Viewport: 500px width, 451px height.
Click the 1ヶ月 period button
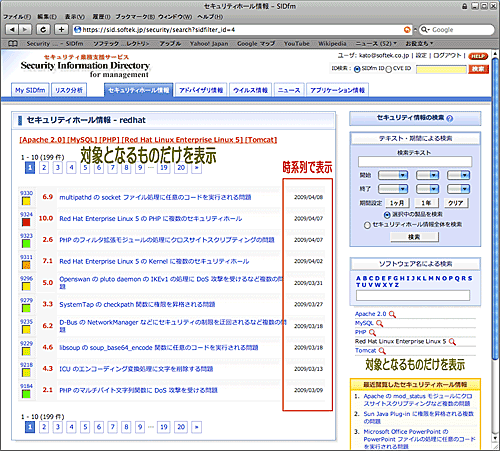click(x=397, y=203)
